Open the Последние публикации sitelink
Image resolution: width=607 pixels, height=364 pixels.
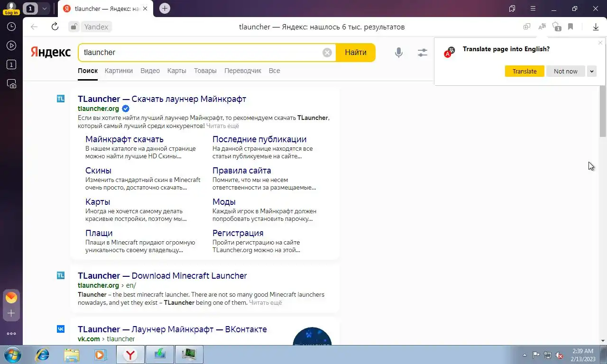(259, 139)
